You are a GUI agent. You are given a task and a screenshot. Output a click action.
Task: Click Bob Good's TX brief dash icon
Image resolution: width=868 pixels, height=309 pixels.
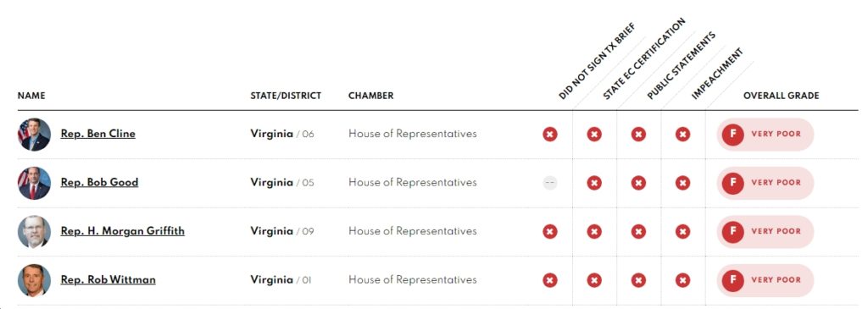pos(549,183)
